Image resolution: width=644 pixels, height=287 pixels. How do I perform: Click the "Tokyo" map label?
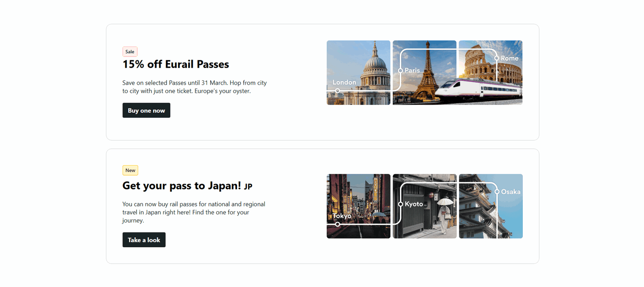342,216
